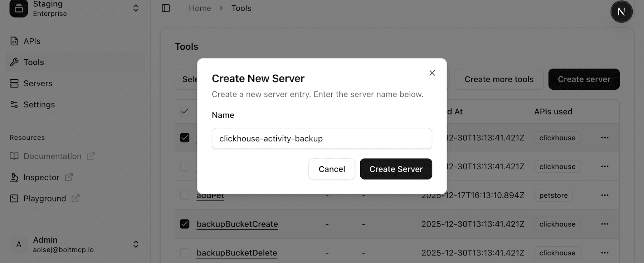Click the Staging workspace logo icon
644x263 pixels.
tap(19, 9)
